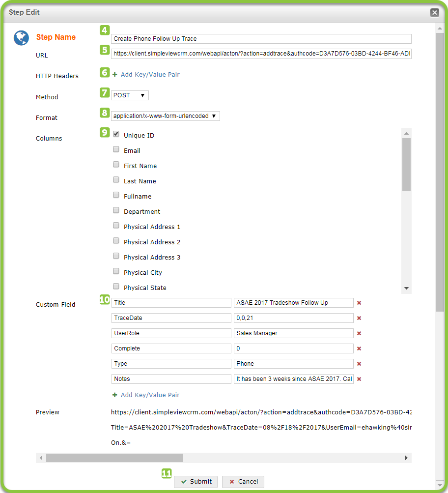Viewport: 448px width, 493px height.
Task: Edit the Type key field
Action: pyautogui.click(x=171, y=364)
